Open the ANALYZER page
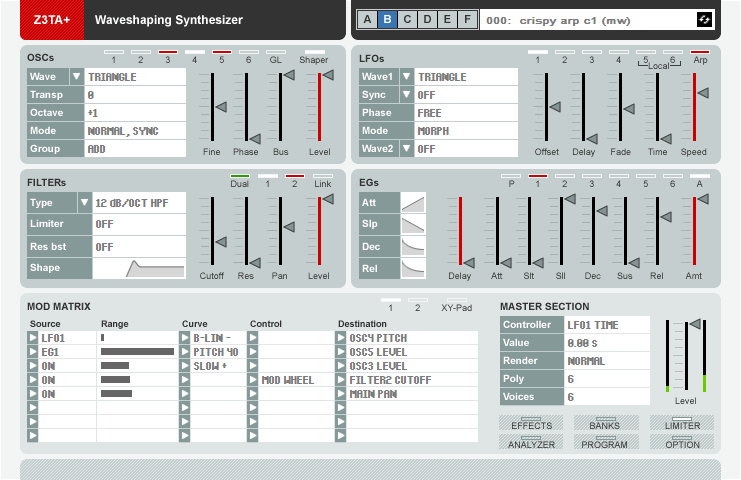This screenshot has width=741, height=480. 531,442
